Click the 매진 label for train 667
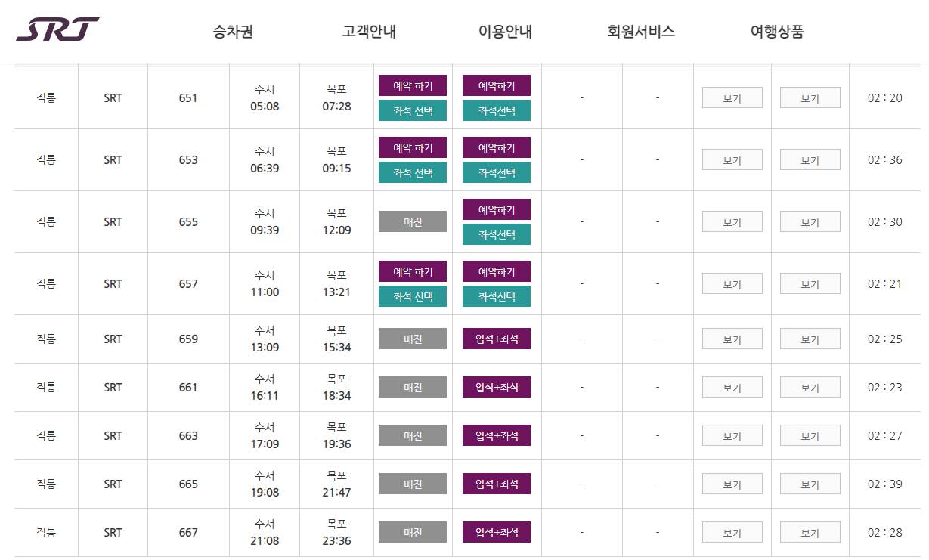This screenshot has width=929, height=560. tap(413, 532)
